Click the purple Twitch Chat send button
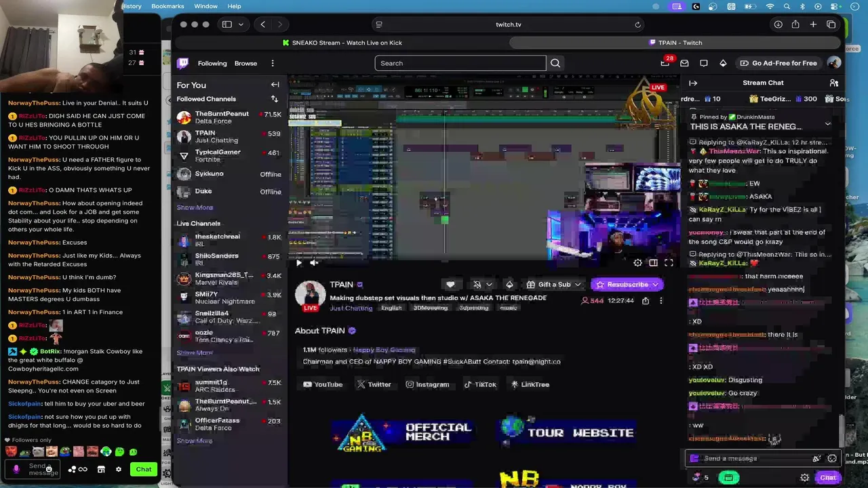This screenshot has height=488, width=868. [x=828, y=478]
